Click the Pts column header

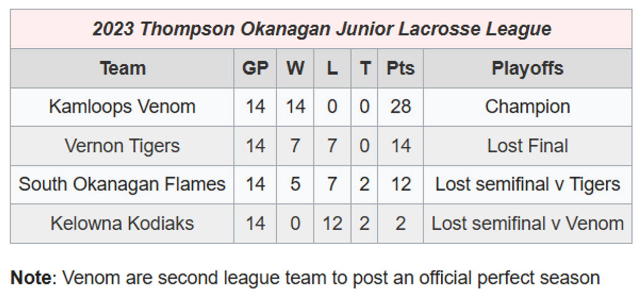pos(400,68)
